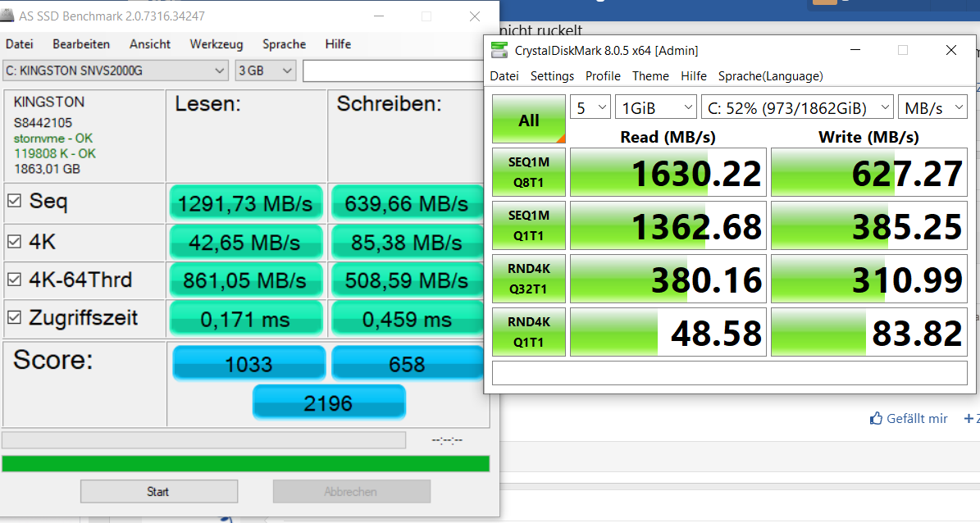Click the read access time 0,171 ms
Viewport: 980px width, 523px height.
246,320
